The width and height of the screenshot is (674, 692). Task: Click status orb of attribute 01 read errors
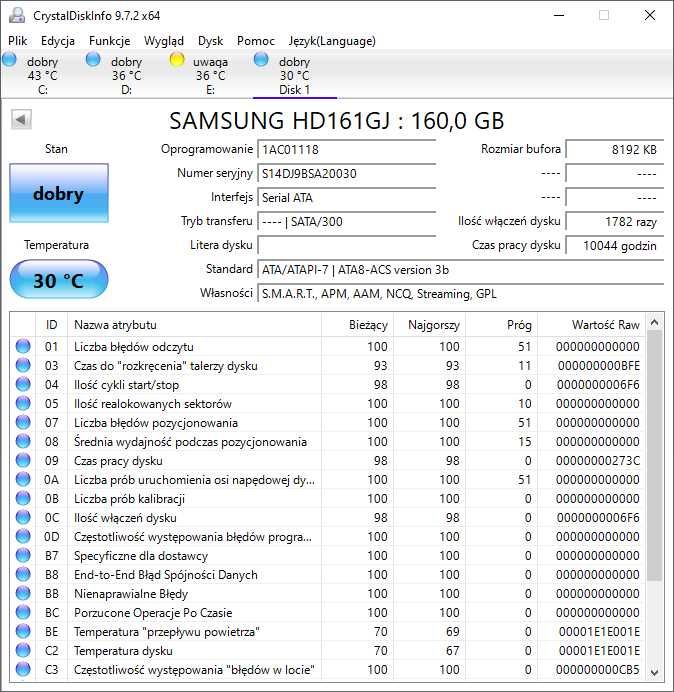pos(23,346)
